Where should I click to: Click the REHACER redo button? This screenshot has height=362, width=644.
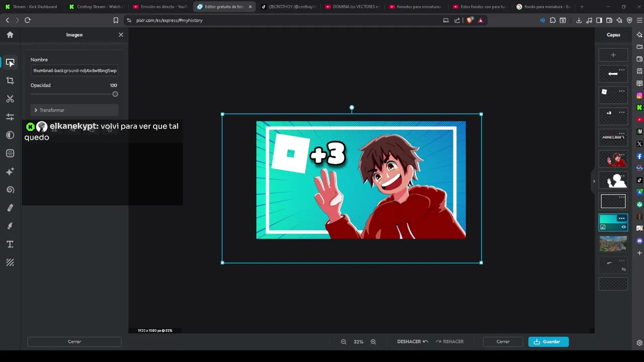click(450, 342)
